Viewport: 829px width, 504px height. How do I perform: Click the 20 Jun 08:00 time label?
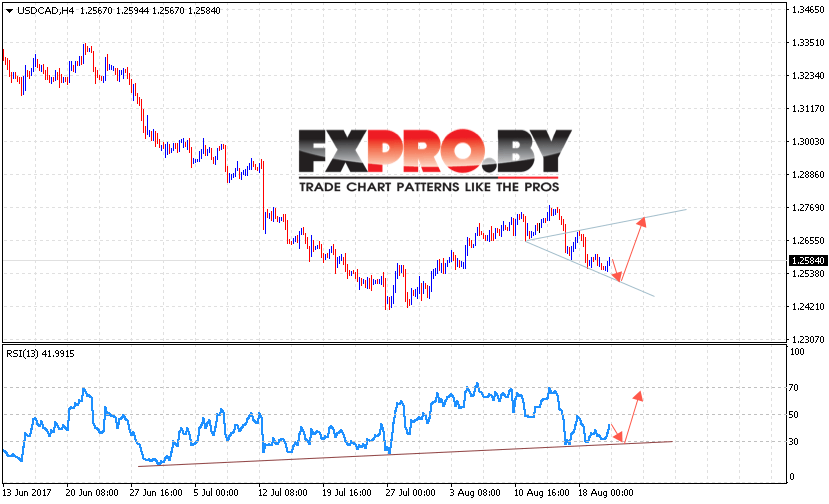tap(92, 493)
